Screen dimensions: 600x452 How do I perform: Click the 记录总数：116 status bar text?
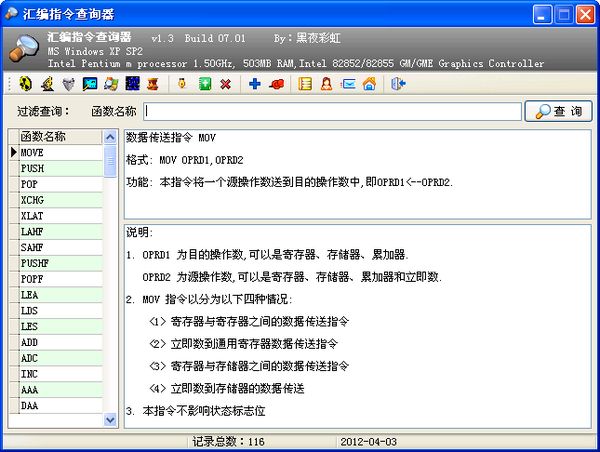tap(228, 442)
